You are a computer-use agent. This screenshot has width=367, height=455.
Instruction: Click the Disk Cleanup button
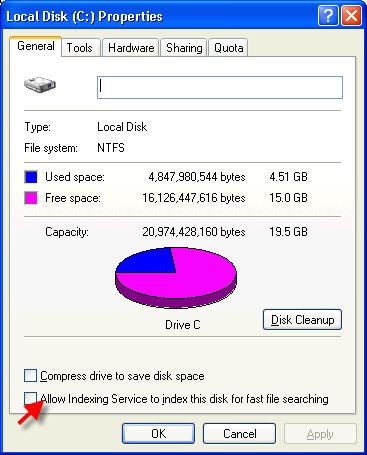point(302,320)
